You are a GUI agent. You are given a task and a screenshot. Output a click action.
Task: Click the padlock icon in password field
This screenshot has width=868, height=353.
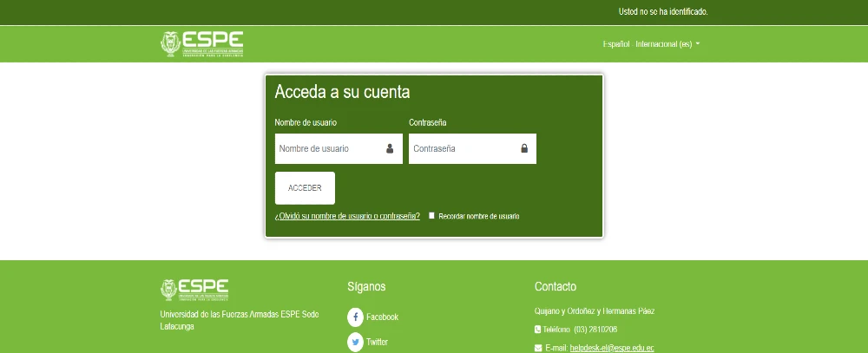click(x=524, y=148)
